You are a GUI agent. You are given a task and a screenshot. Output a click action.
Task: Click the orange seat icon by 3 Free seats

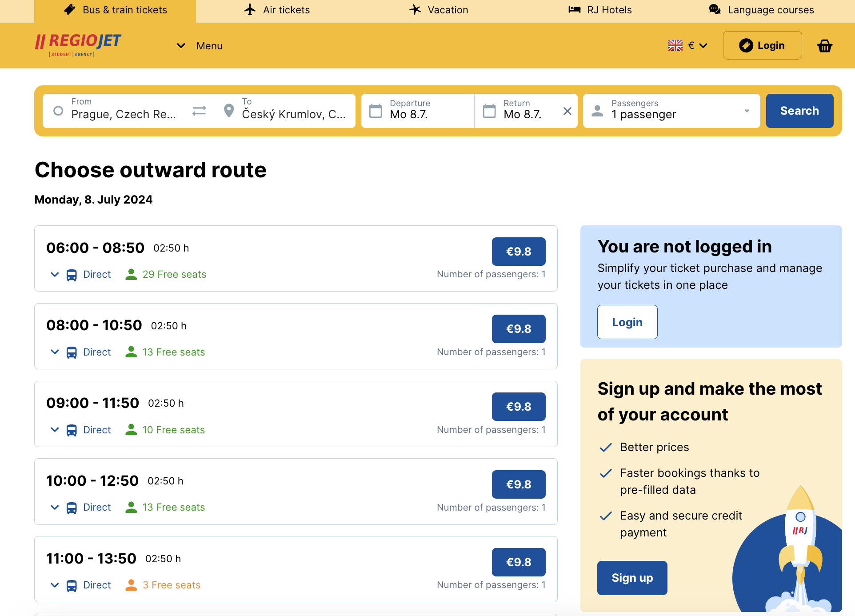pyautogui.click(x=131, y=585)
